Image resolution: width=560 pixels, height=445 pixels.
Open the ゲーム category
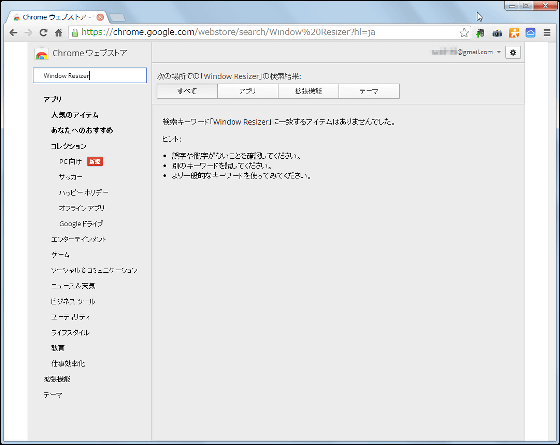click(x=60, y=255)
